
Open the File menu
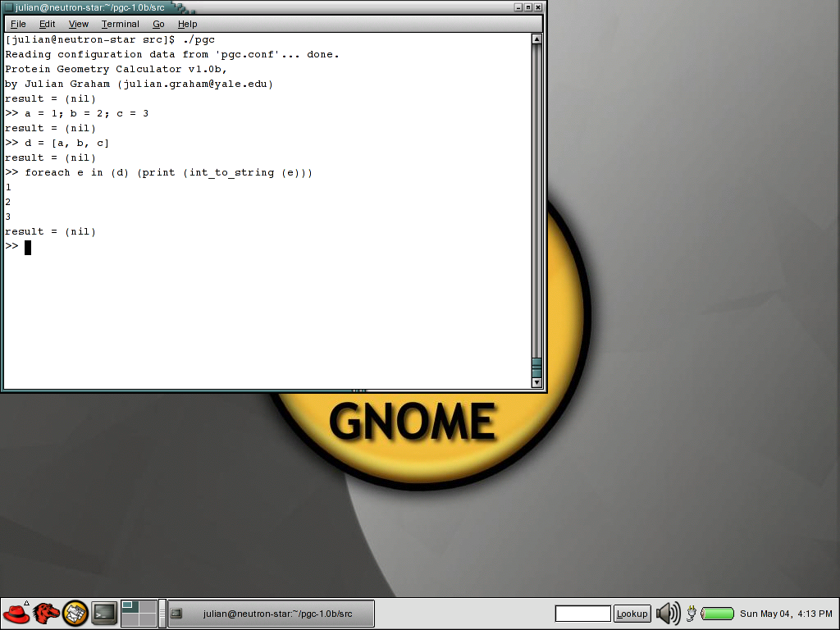(x=18, y=24)
